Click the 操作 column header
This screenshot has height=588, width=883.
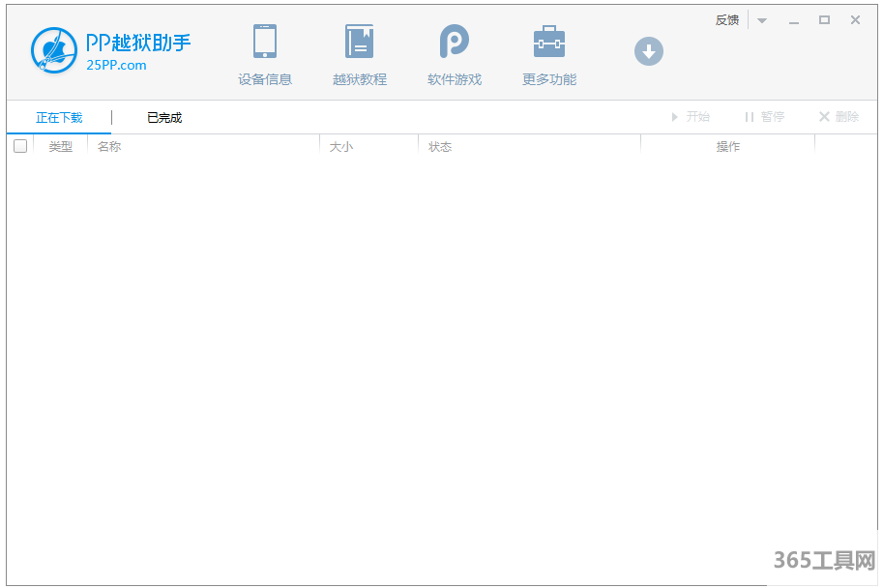tap(728, 147)
